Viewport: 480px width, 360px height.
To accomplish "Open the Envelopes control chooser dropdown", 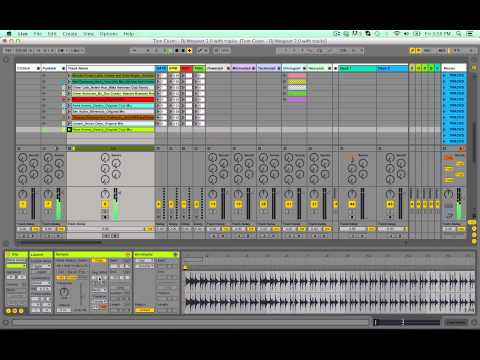I will coord(145,266).
